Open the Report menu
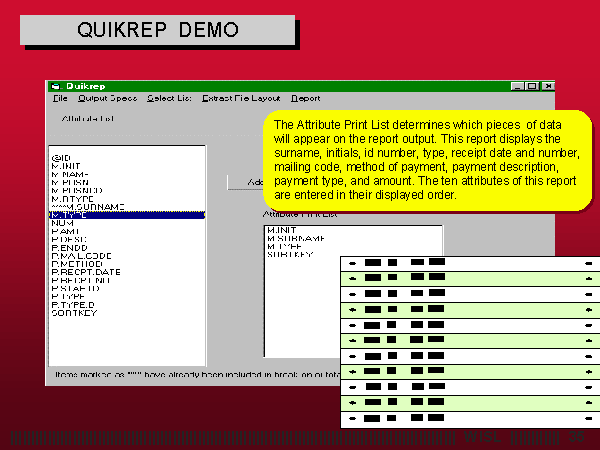 (306, 99)
